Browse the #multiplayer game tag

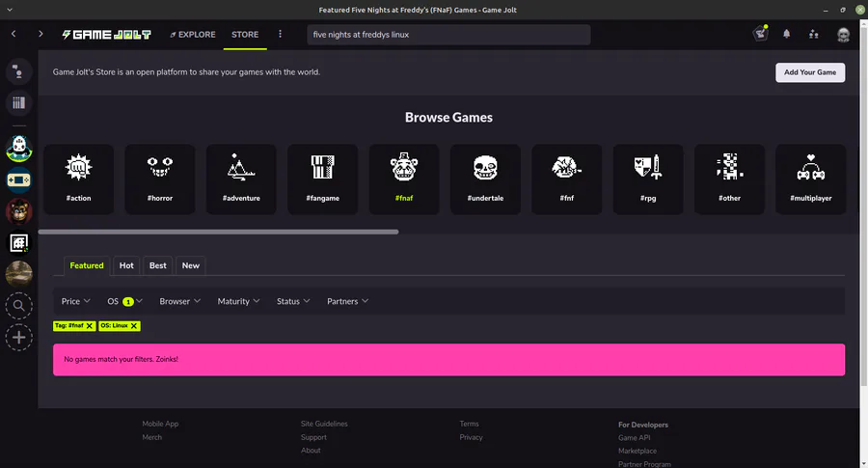[x=811, y=179]
